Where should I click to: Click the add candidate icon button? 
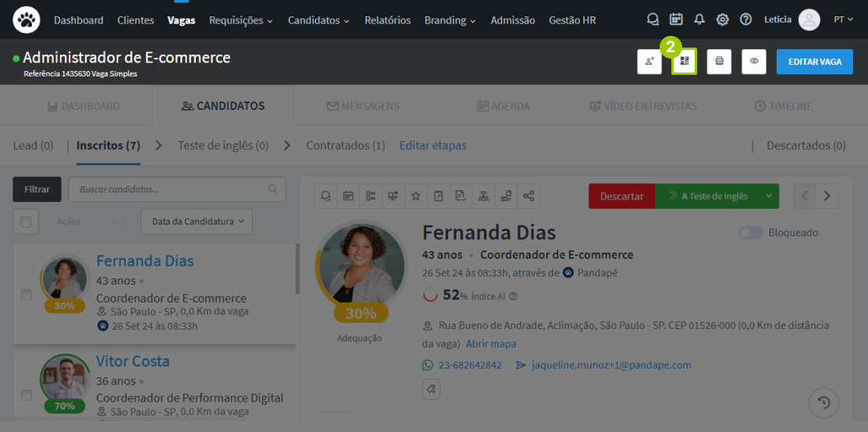point(649,62)
